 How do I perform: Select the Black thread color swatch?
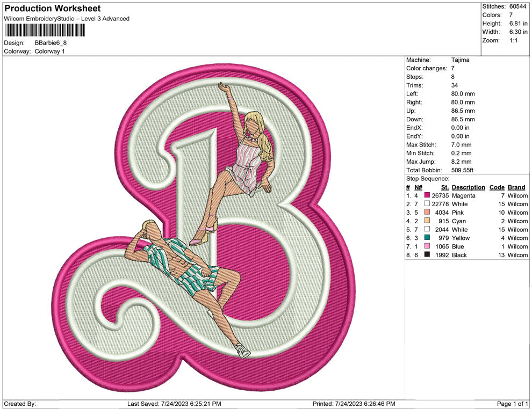click(427, 255)
